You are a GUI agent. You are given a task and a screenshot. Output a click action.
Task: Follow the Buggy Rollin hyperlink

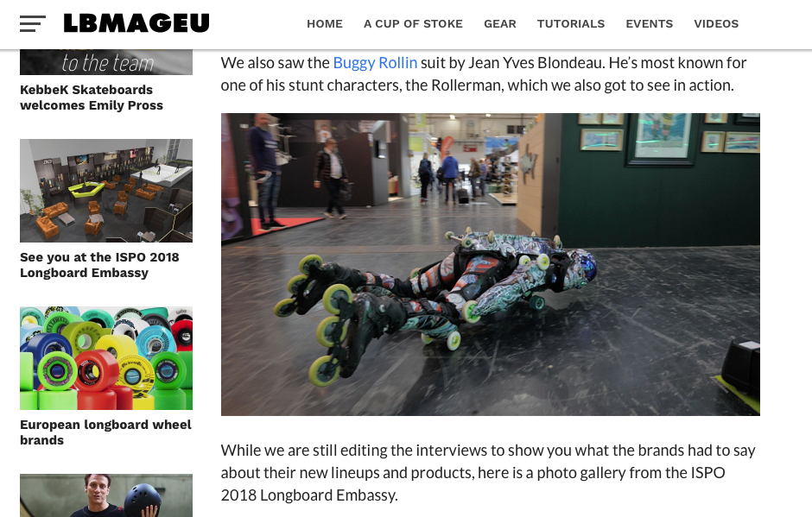click(x=375, y=63)
